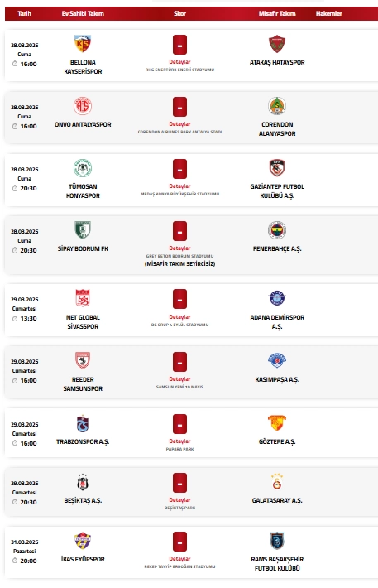Viewport: 378px width, 588px height.
Task: Click the Adana Demirspor A.Ş. team name
Action: point(277,322)
